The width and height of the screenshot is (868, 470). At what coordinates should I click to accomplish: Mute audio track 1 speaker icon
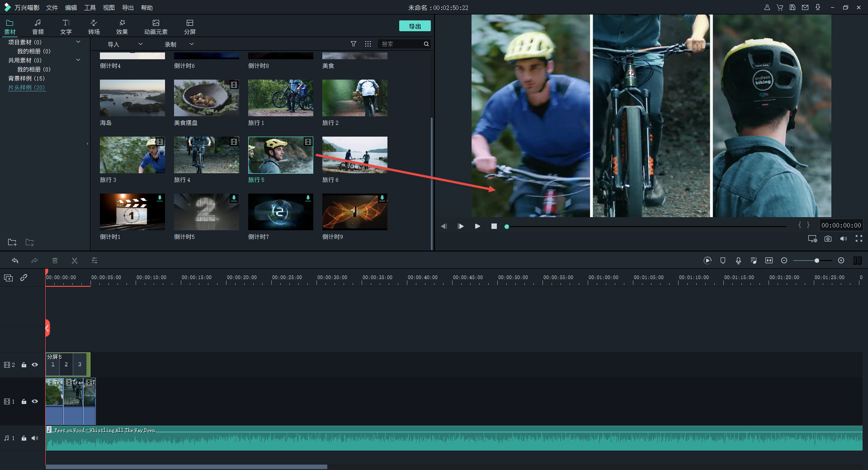click(35, 438)
